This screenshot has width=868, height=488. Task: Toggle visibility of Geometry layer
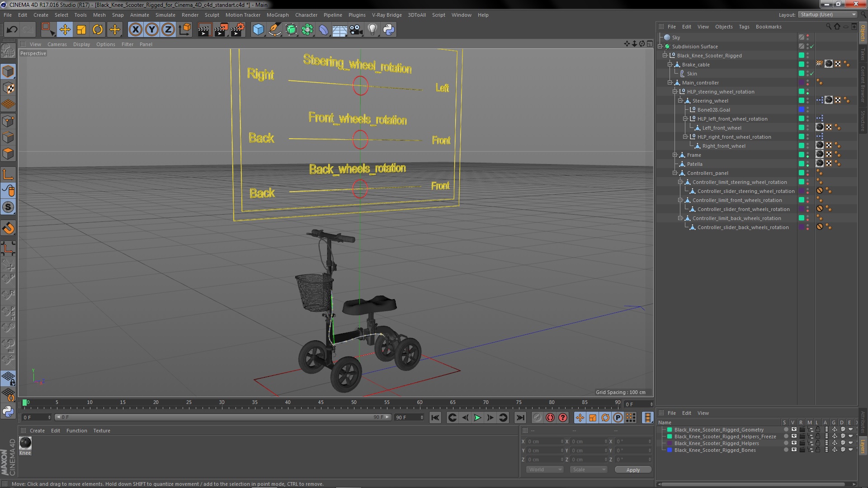[x=793, y=430]
